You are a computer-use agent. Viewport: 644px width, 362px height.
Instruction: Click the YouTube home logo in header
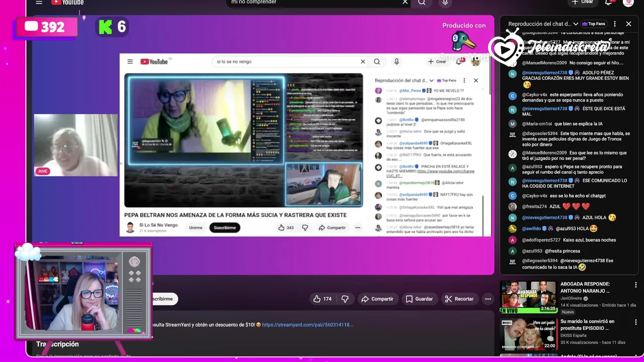(x=67, y=3)
